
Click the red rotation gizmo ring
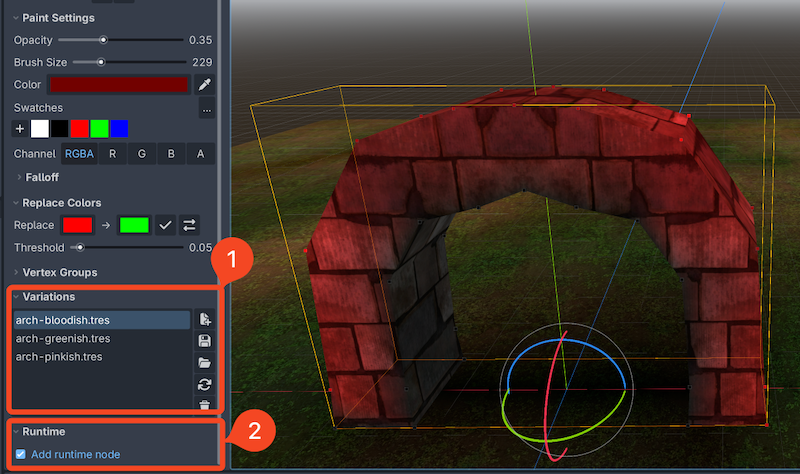[546, 398]
